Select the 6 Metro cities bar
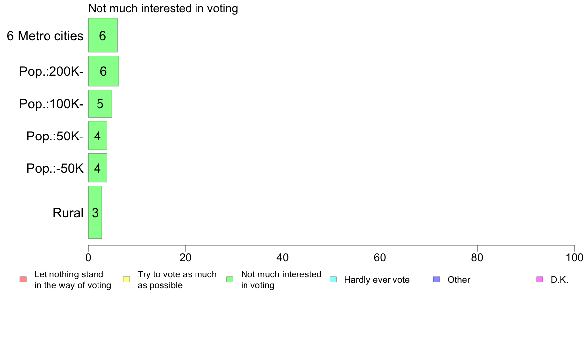The width and height of the screenshot is (588, 364). 103,35
